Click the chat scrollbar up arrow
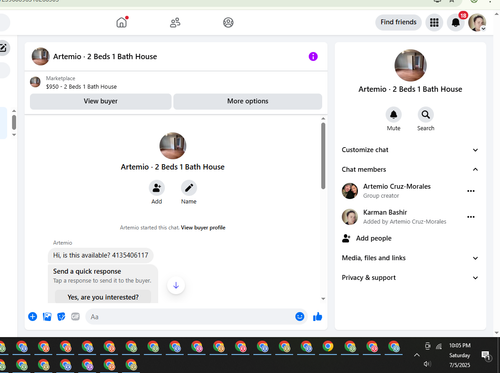The height and width of the screenshot is (373, 500). [323, 119]
